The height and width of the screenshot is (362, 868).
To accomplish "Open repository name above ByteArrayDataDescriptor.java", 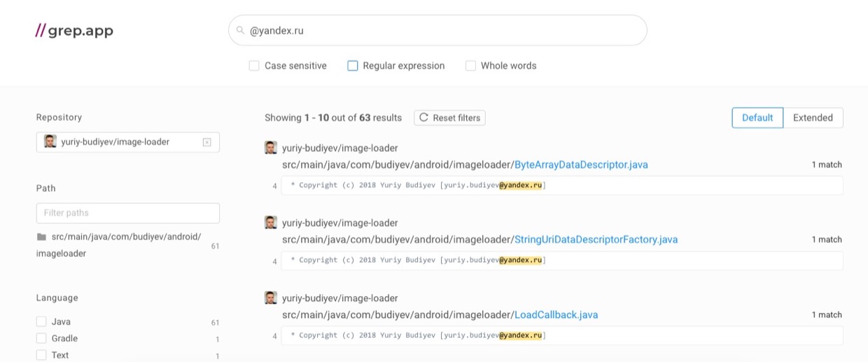I will tap(340, 148).
